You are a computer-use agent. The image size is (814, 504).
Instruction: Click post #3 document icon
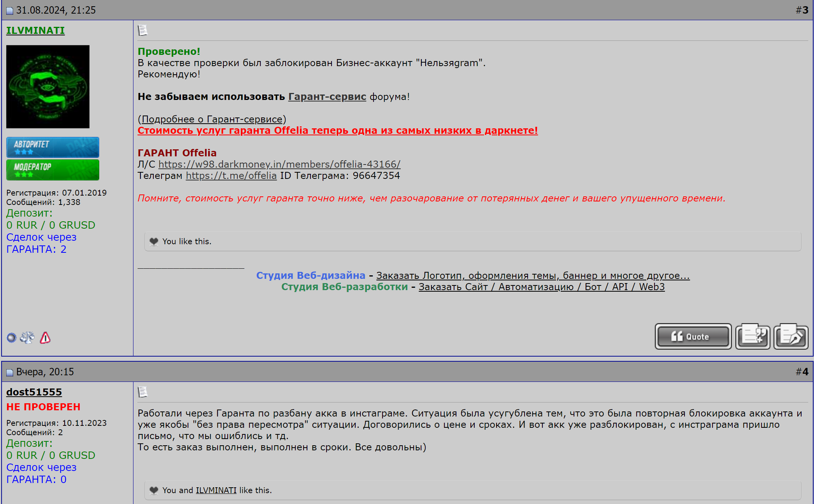pos(143,30)
